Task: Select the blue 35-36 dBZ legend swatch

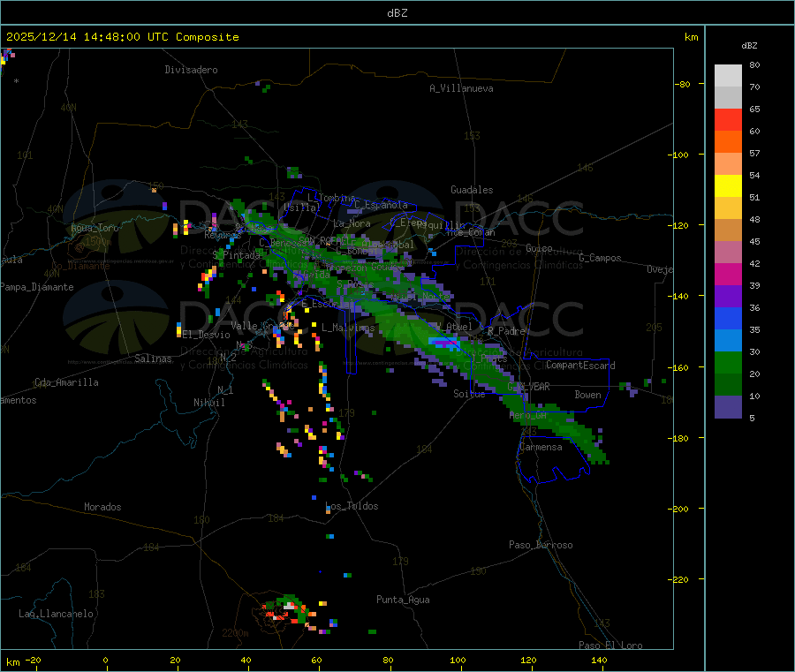Action: coord(728,318)
